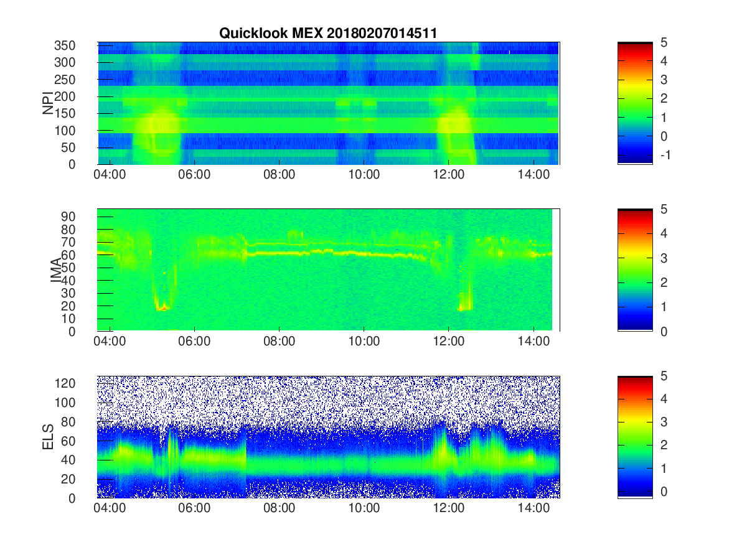Click inside the ELS spectrogram panel
This screenshot has width=747, height=560.
click(329, 437)
